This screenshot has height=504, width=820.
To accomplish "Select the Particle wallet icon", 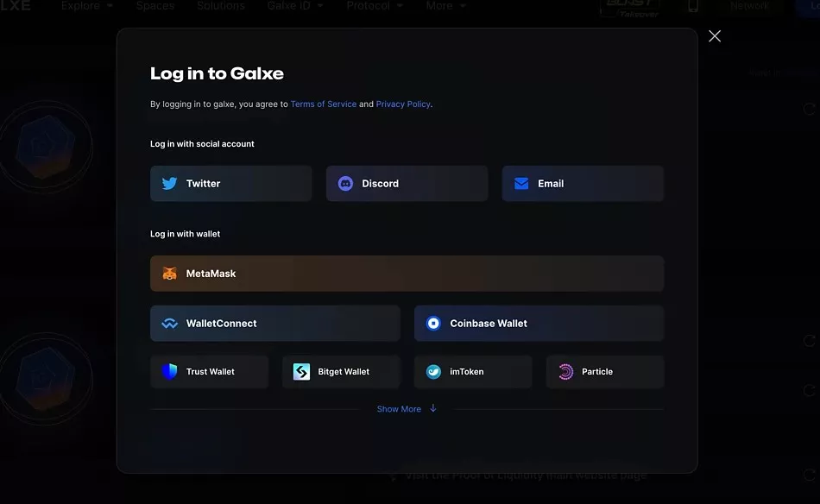I will [x=565, y=371].
